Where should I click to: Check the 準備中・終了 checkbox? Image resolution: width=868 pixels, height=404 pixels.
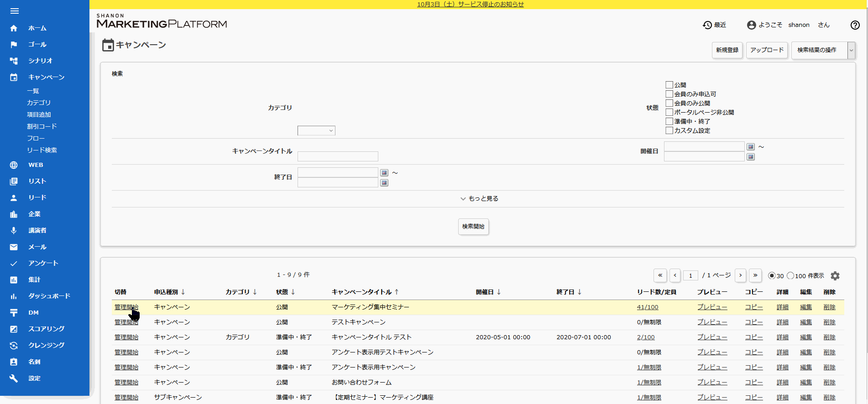click(x=669, y=121)
